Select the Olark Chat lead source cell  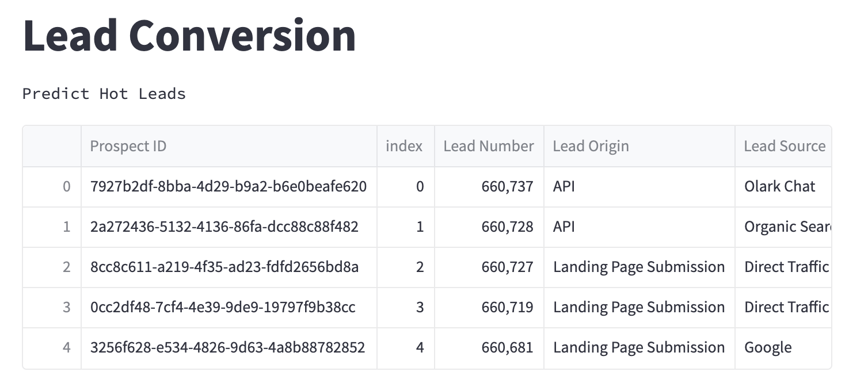783,187
